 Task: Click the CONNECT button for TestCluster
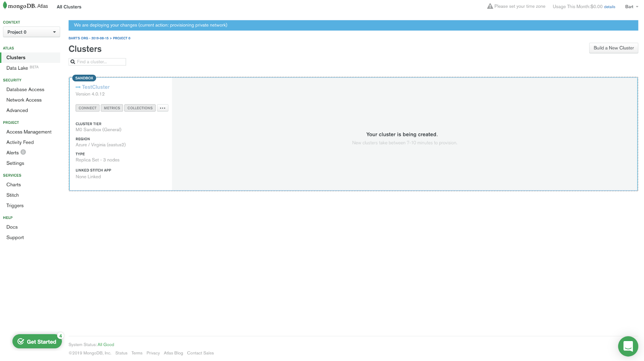click(x=87, y=108)
